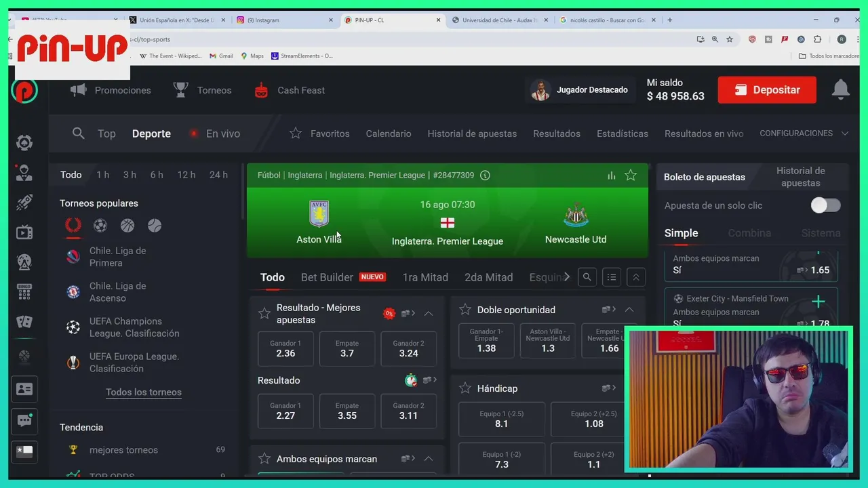Open the support chat sidebar icon
Image resolution: width=868 pixels, height=488 pixels.
24,420
